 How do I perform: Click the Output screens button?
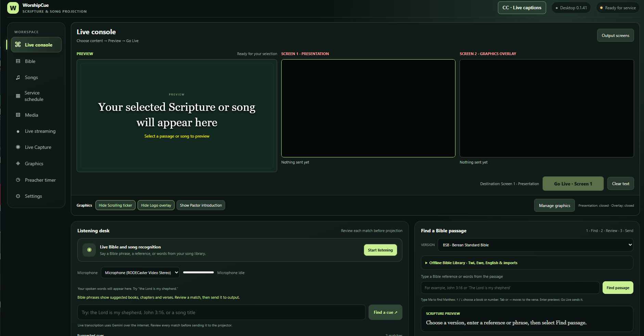pos(615,35)
